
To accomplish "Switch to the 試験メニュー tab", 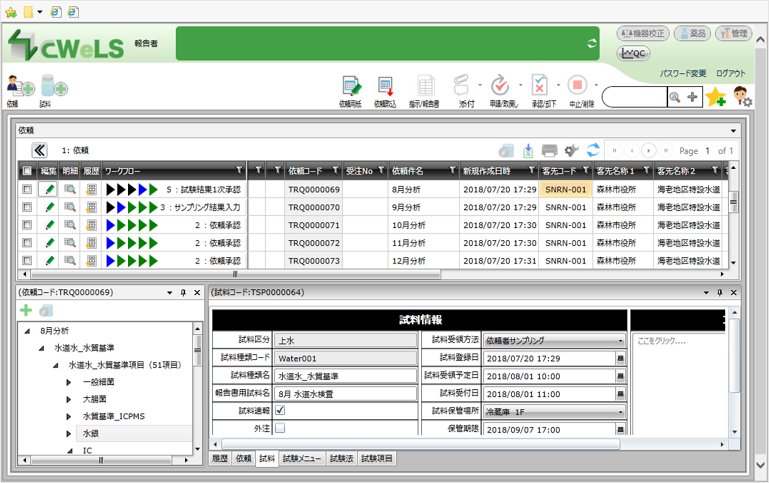I will 302,458.
